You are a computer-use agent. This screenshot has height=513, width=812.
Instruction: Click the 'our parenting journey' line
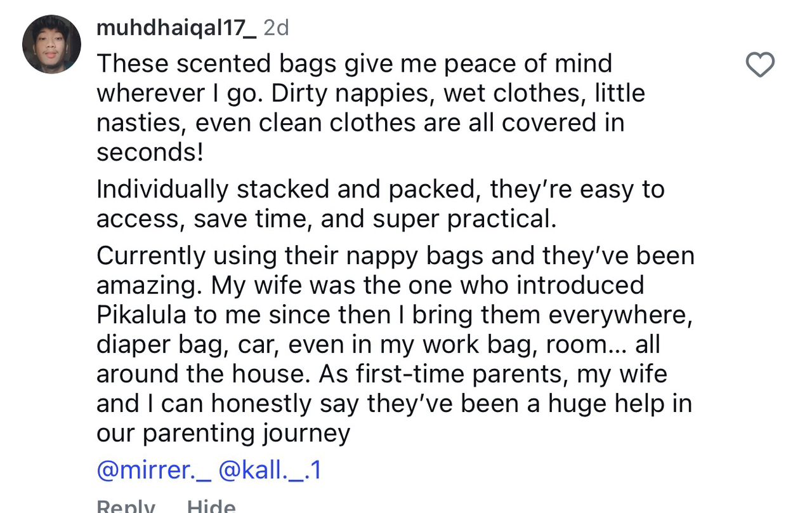click(x=223, y=434)
